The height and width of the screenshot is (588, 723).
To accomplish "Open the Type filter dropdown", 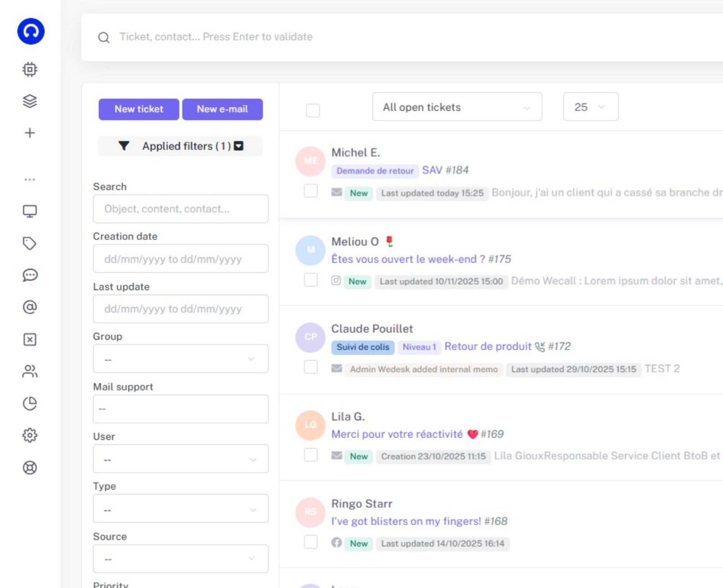I will [x=180, y=509].
